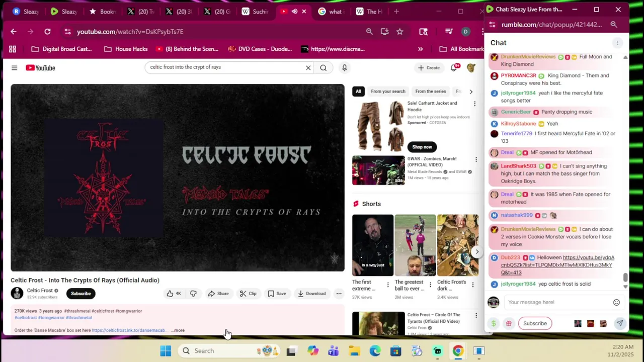Open options menu for GWAR Zombies video
The width and height of the screenshot is (644, 362).
point(476,159)
